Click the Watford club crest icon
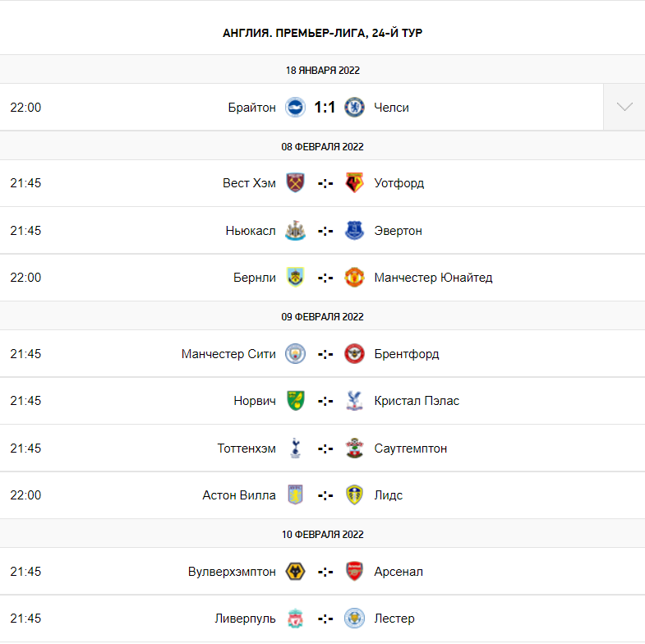The image size is (645, 644). [x=354, y=183]
